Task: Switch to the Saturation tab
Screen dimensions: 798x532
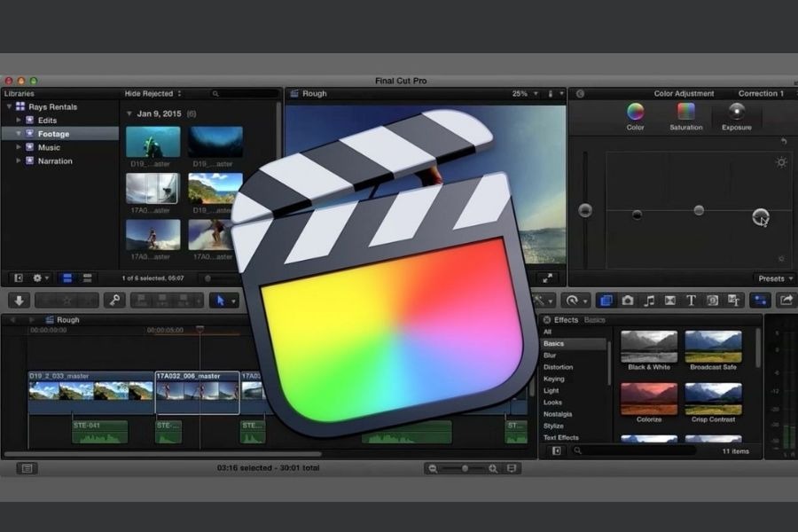Action: coord(685,115)
